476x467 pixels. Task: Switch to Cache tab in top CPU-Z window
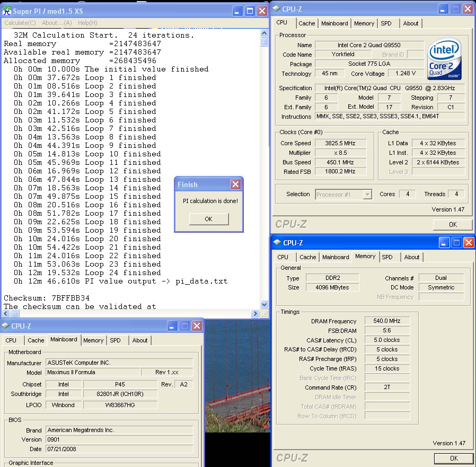(x=306, y=23)
